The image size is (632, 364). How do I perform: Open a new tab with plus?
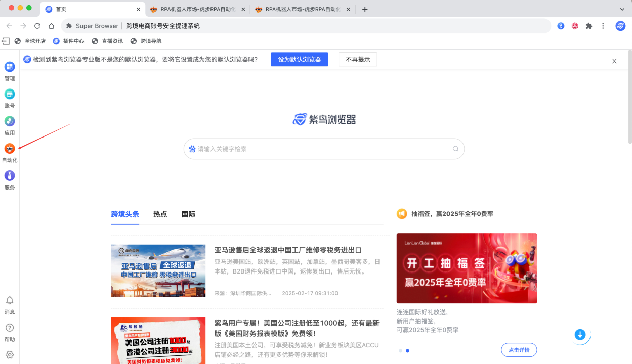tap(365, 9)
